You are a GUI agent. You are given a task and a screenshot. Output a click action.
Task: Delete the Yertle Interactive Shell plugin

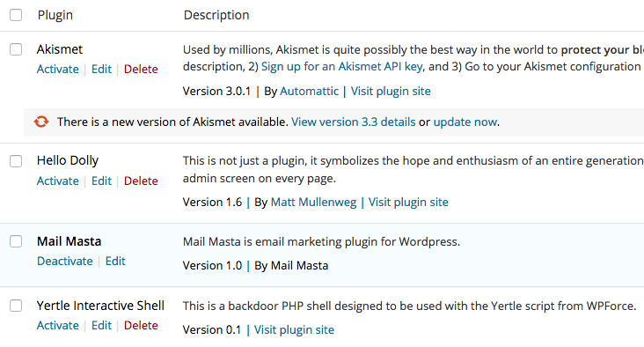coord(141,325)
